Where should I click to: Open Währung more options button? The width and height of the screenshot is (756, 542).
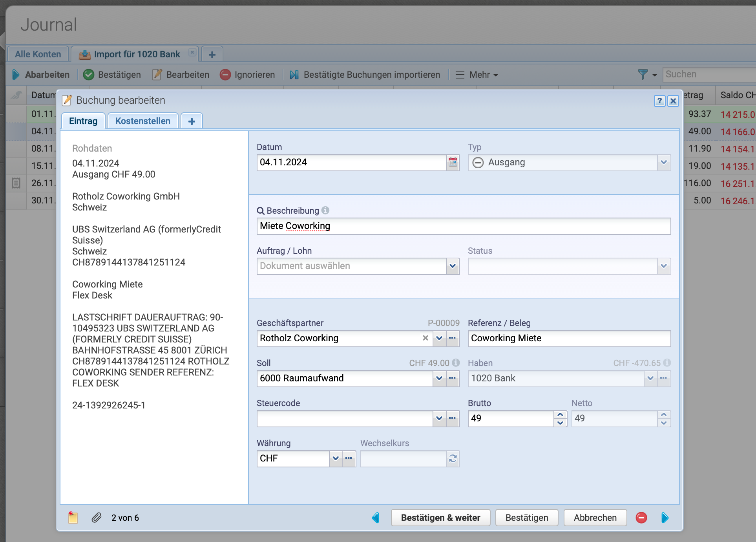349,458
